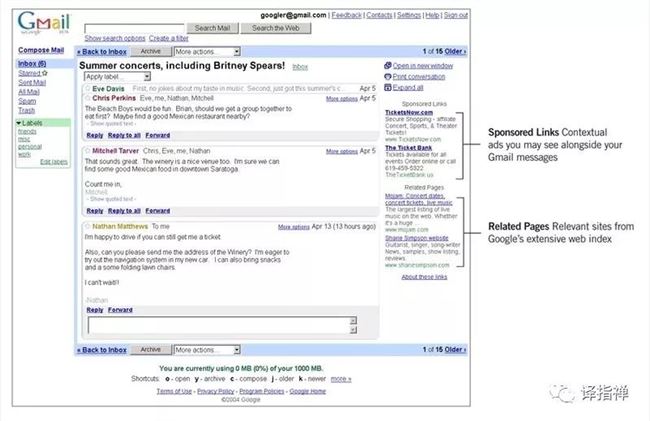Image resolution: width=650 pixels, height=421 pixels.
Task: Toggle the star next to Eve Davis
Action: [x=87, y=89]
